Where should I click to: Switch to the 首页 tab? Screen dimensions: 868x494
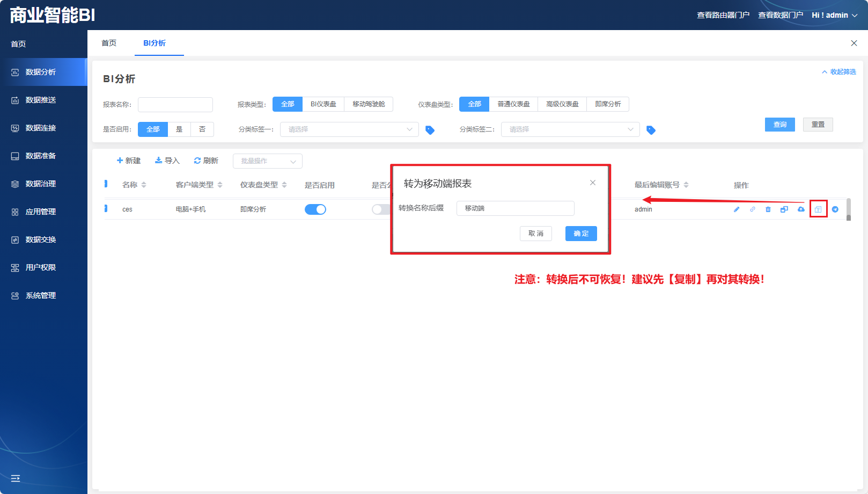point(109,43)
